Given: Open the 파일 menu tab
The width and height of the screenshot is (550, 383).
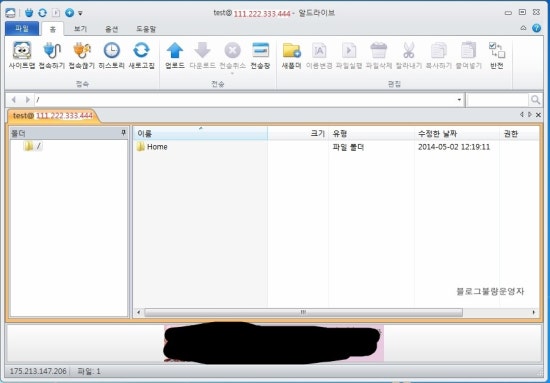Looking at the screenshot, I should coord(22,28).
